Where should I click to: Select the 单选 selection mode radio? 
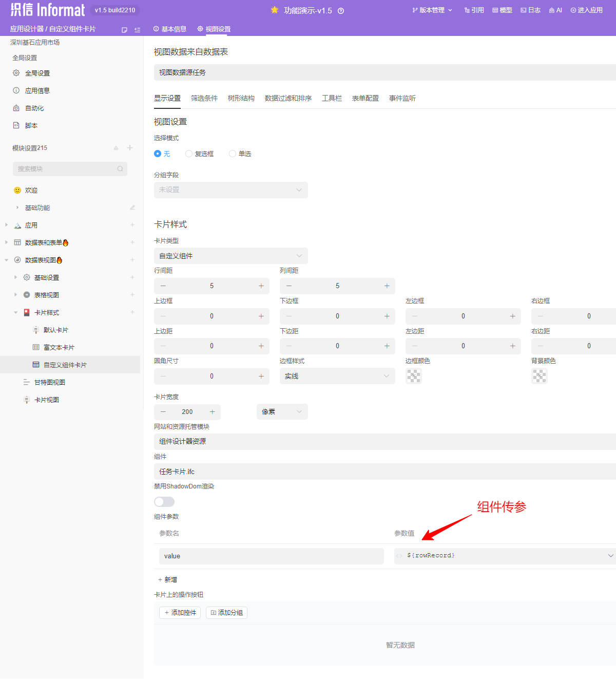233,154
